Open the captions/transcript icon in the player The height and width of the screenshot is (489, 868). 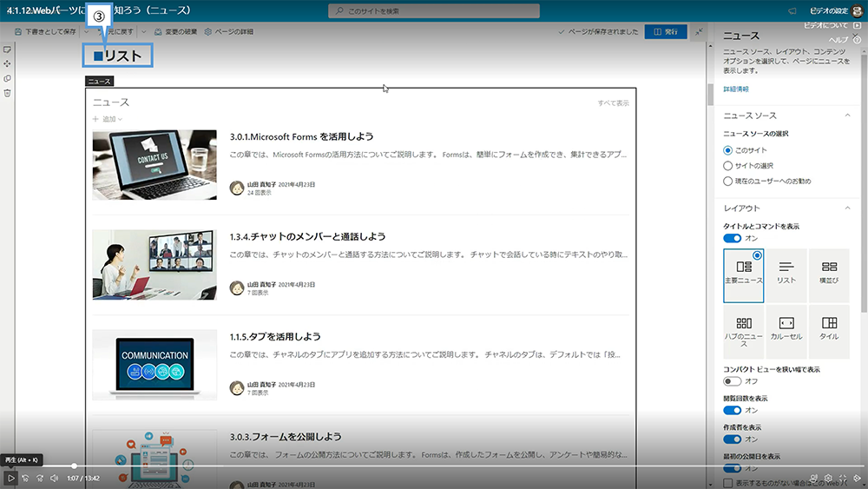tap(813, 478)
